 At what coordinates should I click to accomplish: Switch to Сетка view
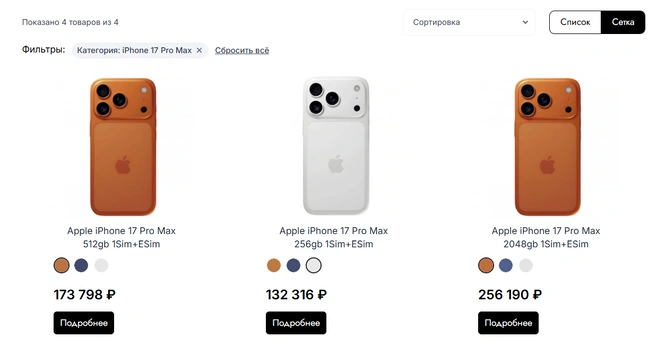[x=623, y=22]
